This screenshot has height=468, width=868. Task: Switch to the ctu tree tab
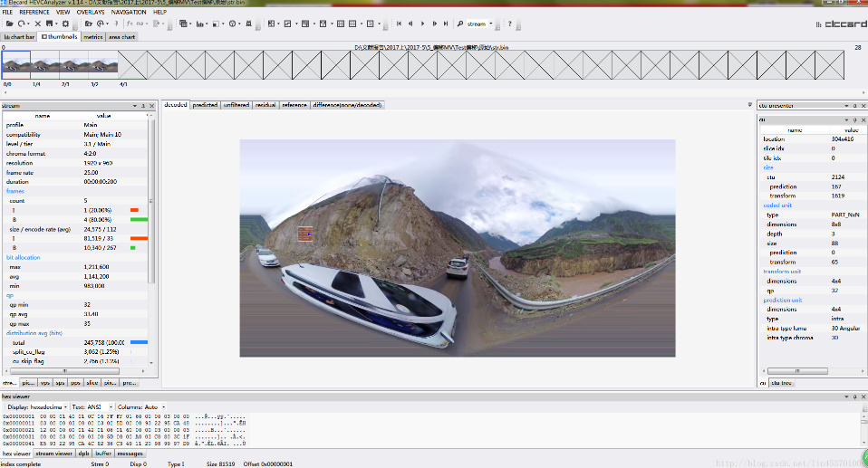(782, 383)
